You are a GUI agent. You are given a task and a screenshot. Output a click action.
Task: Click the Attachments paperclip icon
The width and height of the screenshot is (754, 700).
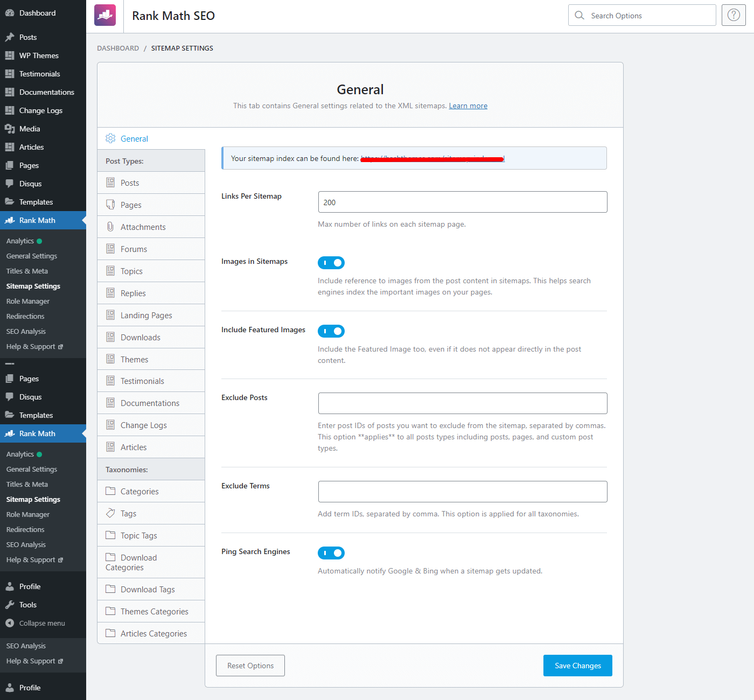point(110,227)
